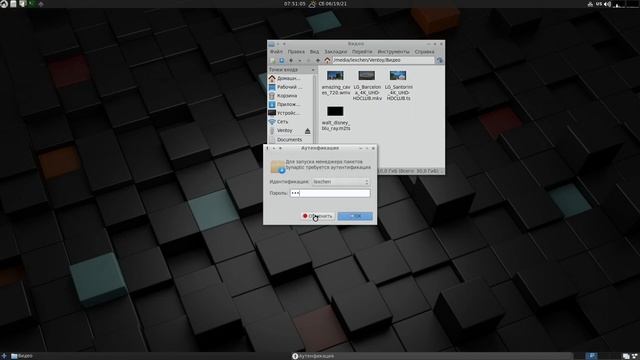Viewport: 640px width, 360px height.
Task: Select Домашняя in the places sidebar
Action: [289, 78]
